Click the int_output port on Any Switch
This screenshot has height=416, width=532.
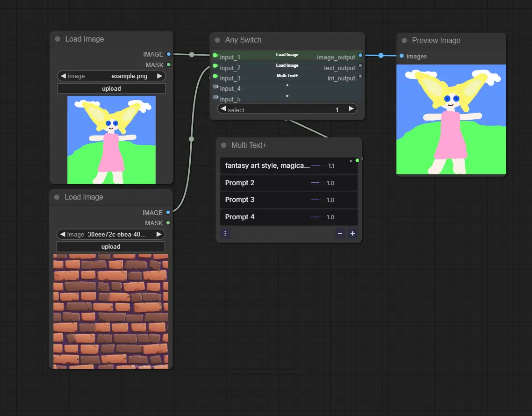[360, 76]
